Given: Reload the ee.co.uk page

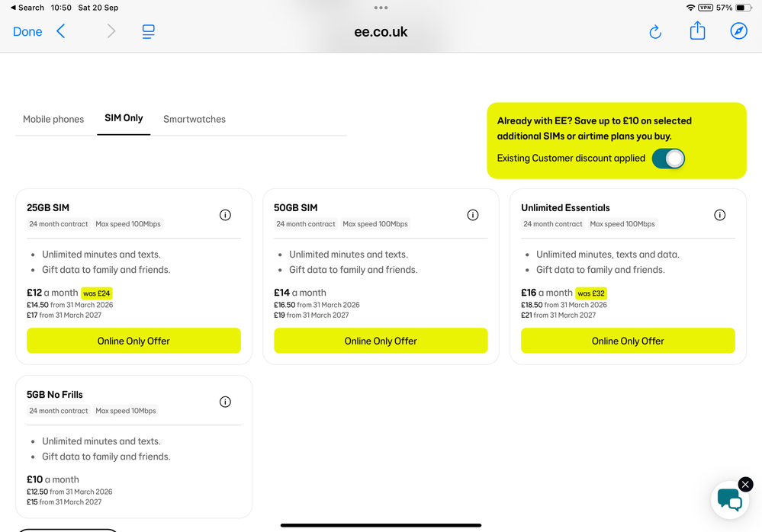Looking at the screenshot, I should [x=655, y=31].
